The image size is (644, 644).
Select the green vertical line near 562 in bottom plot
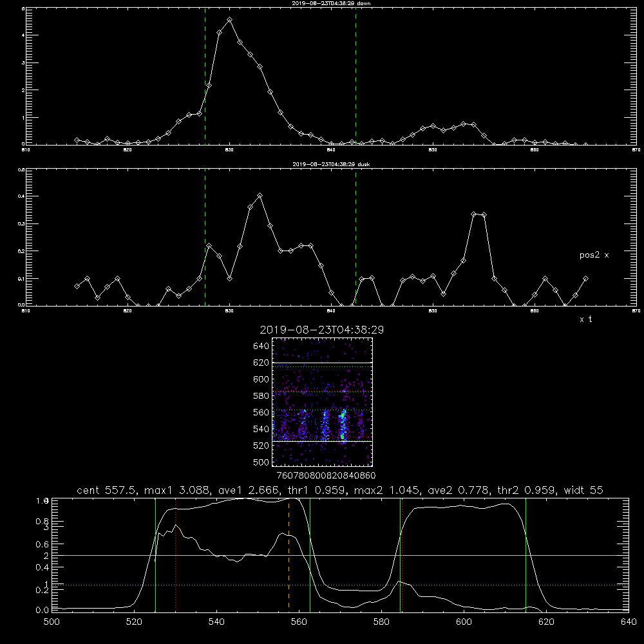310,554
